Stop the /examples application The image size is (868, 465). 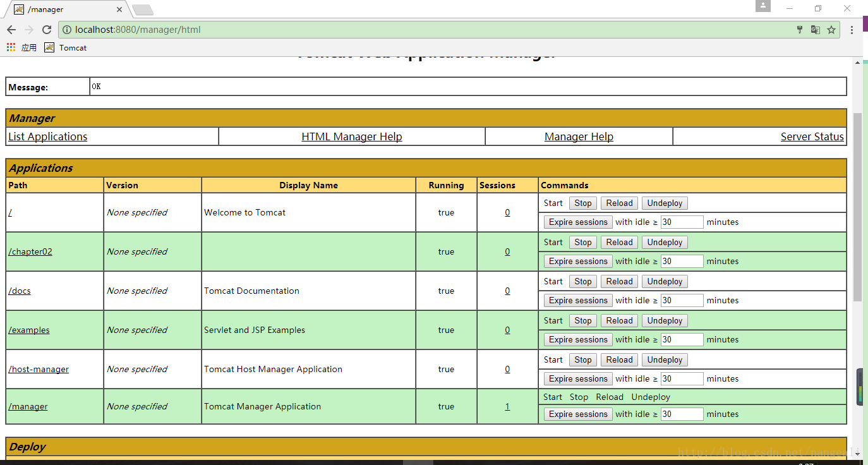(x=583, y=320)
